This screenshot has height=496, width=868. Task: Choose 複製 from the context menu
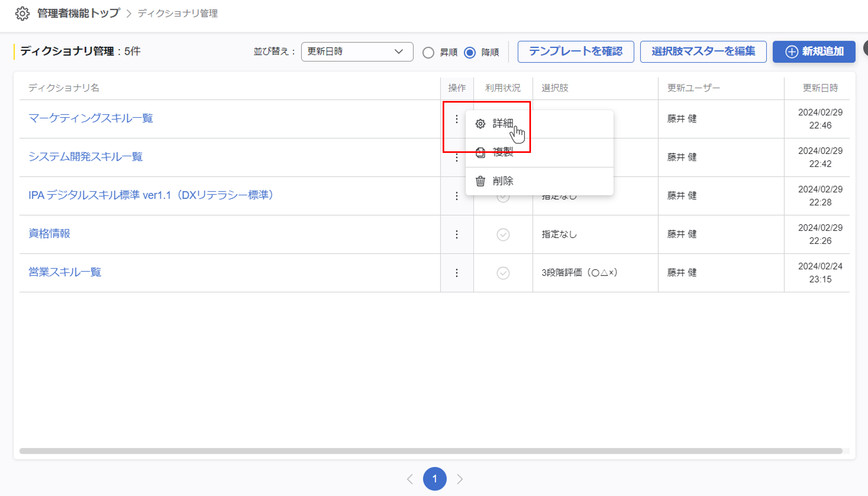pyautogui.click(x=503, y=152)
